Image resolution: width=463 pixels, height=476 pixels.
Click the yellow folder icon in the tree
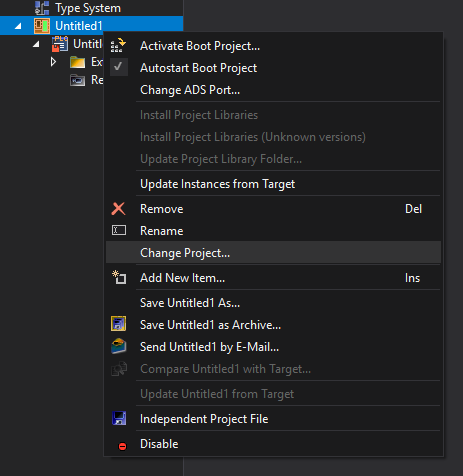tap(78, 62)
